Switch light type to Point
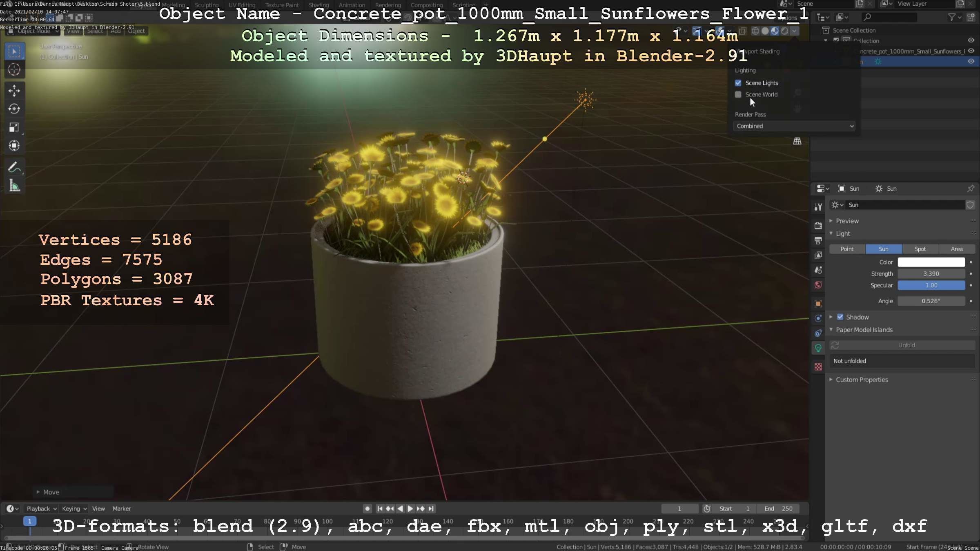Viewport: 980px width, 551px height. 847,249
